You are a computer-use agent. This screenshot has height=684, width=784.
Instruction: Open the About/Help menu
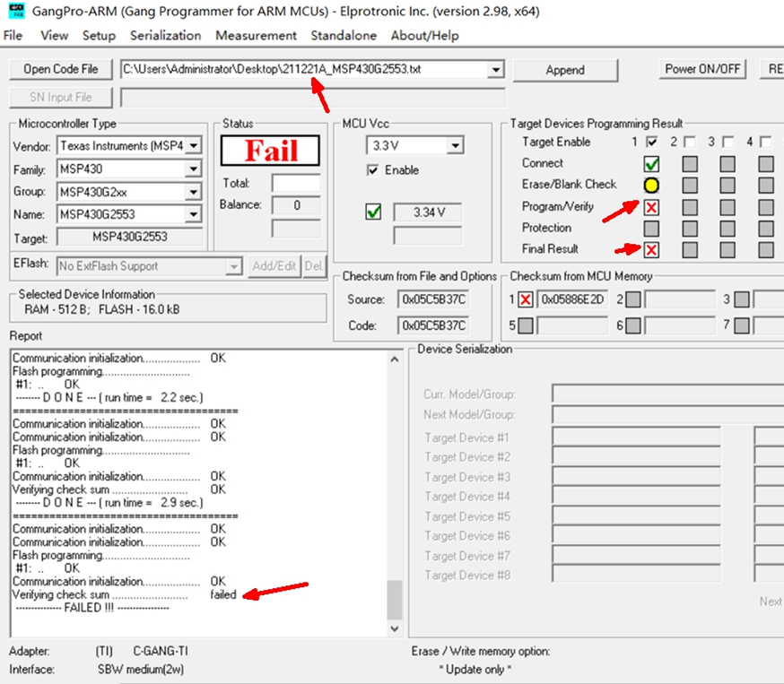click(424, 36)
